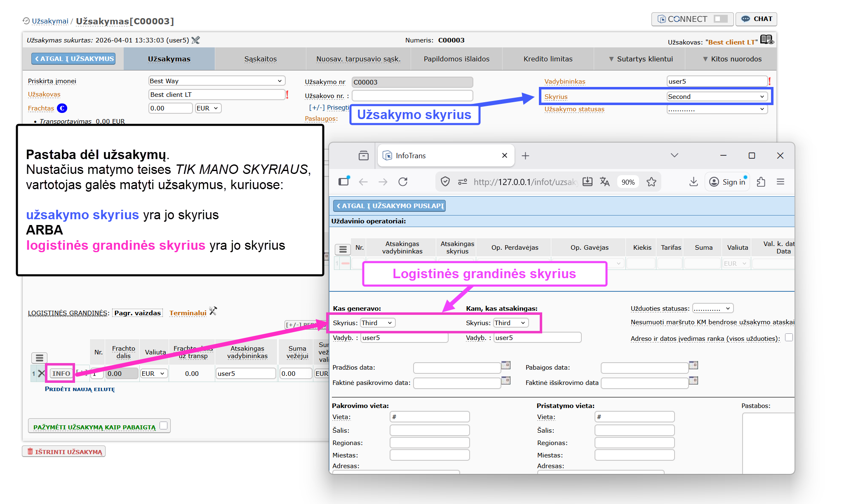Click INFO button in logistics chain row

[x=61, y=373]
